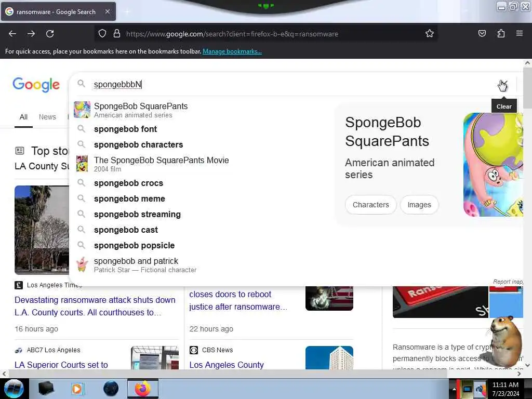The height and width of the screenshot is (399, 532).
Task: Click the Images chip in SpongeBob panel
Action: coord(419,205)
